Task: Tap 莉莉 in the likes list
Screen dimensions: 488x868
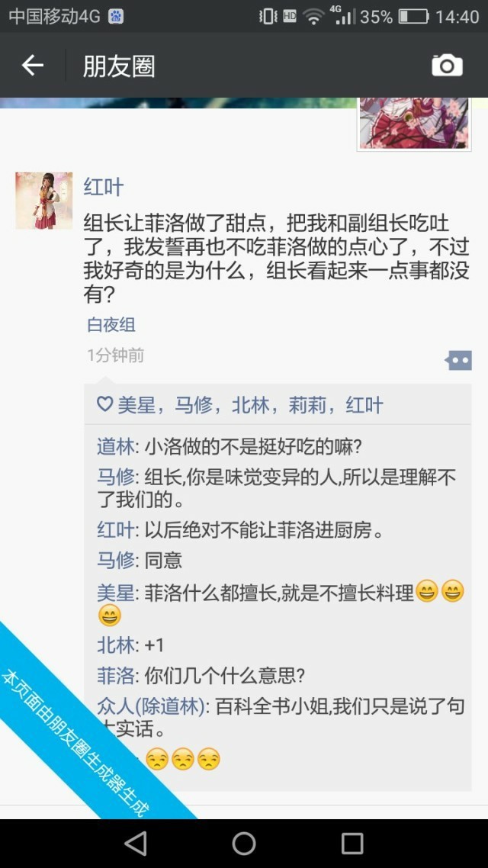Action: (x=307, y=405)
